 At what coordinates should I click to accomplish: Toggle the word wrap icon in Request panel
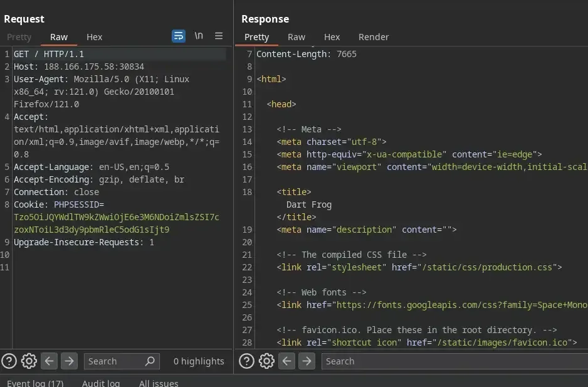[179, 36]
